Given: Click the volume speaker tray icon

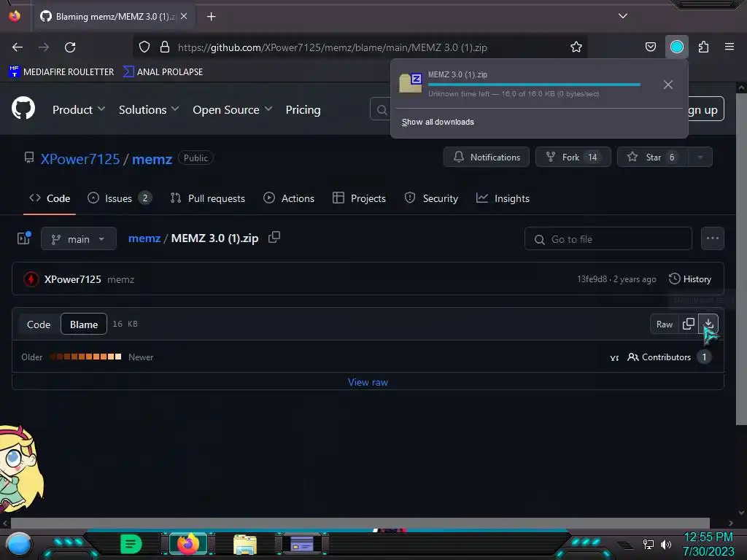Looking at the screenshot, I should (665, 544).
